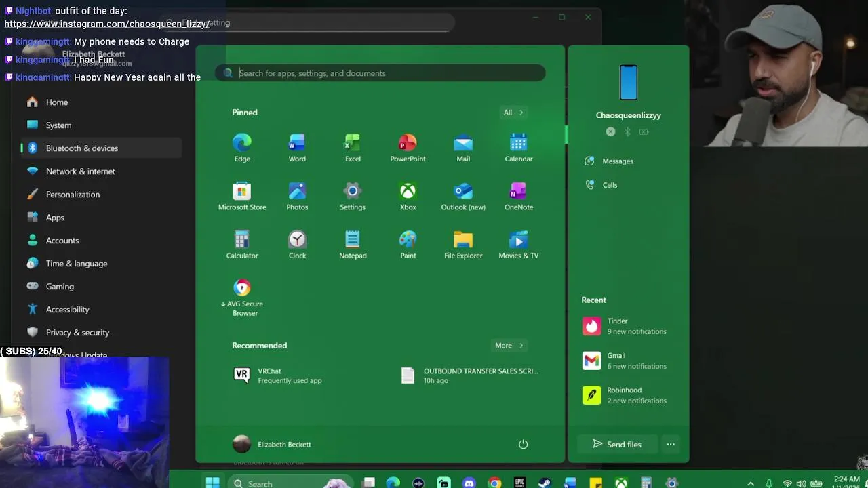
Task: Open Microsoft Store from pinned apps
Action: (242, 197)
